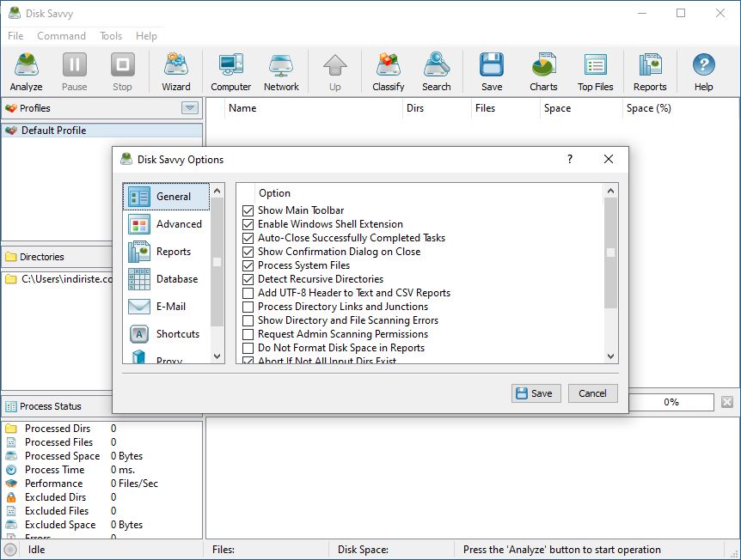
Task: Enable Show Directory and File Scanning Errors
Action: pos(248,320)
